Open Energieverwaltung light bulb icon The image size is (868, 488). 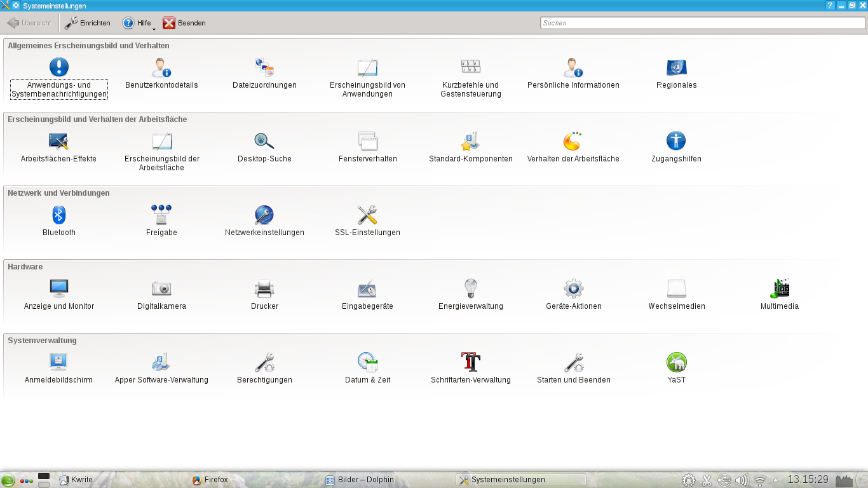[470, 289]
